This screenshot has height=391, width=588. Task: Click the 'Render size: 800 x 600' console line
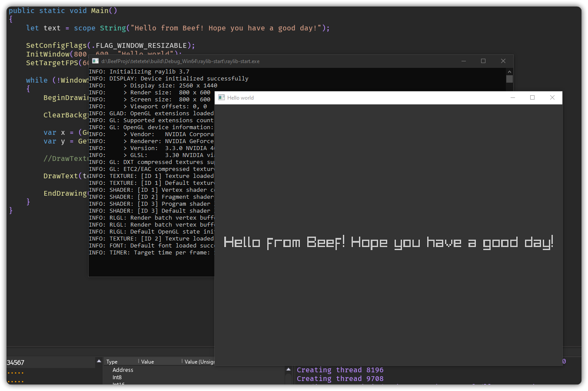pos(150,93)
